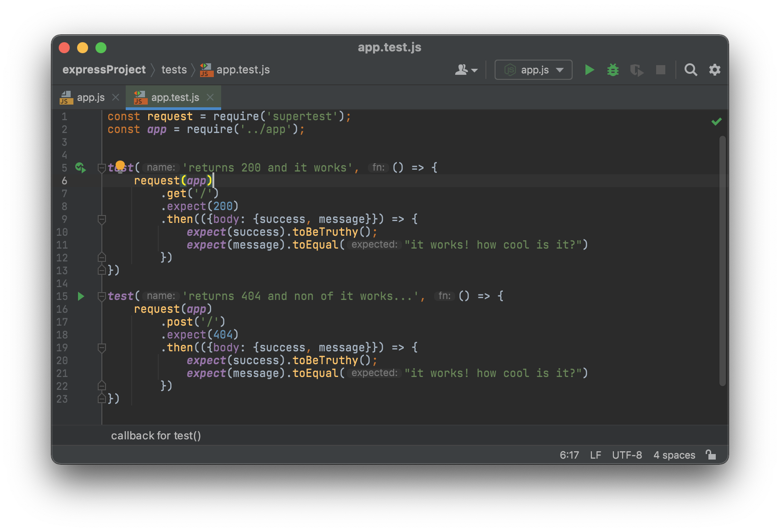Change the UTF-8 file encoding
Image resolution: width=780 pixels, height=532 pixels.
pos(627,455)
